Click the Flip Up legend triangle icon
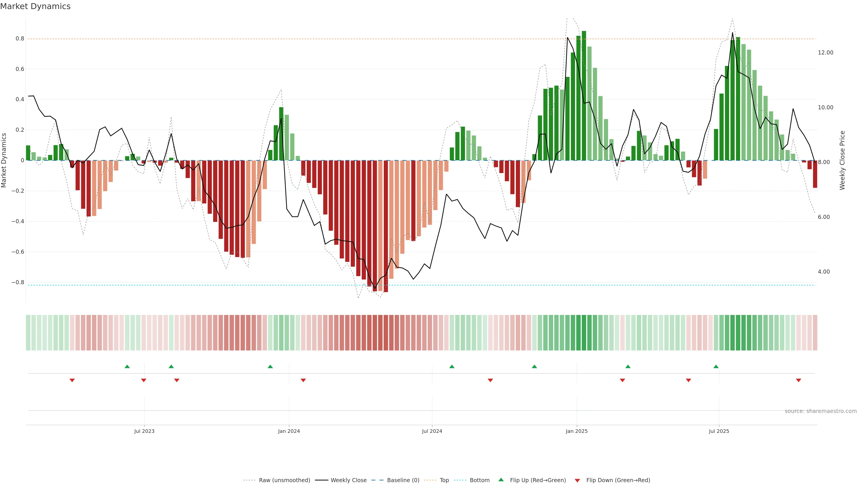 tap(501, 480)
